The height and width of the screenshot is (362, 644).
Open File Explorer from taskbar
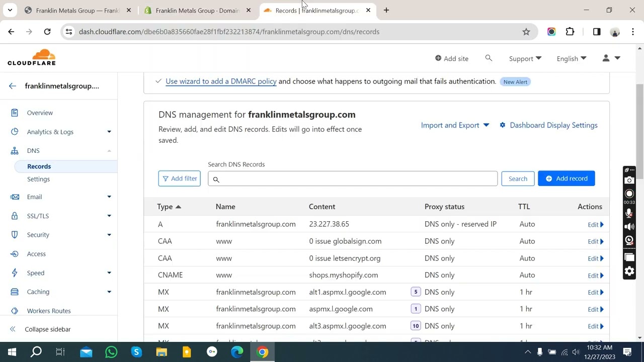162,352
